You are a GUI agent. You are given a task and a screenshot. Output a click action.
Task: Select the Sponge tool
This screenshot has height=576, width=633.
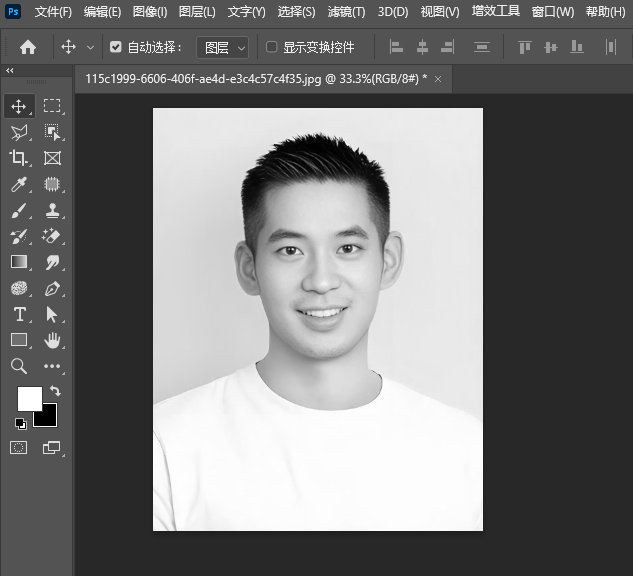point(19,288)
